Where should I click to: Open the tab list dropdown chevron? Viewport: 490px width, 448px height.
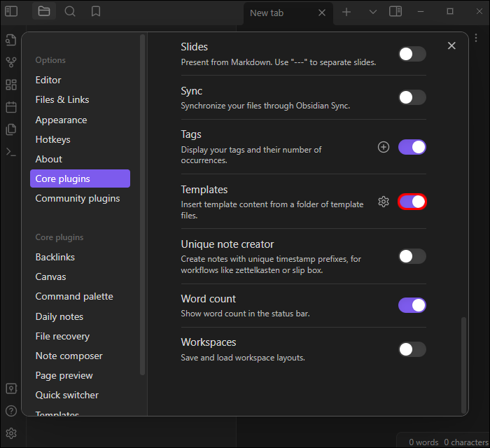[372, 12]
